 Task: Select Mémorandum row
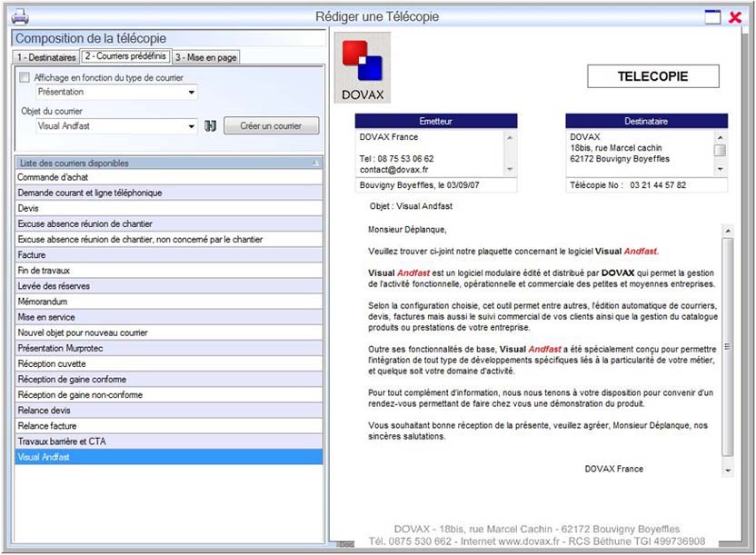(x=169, y=302)
